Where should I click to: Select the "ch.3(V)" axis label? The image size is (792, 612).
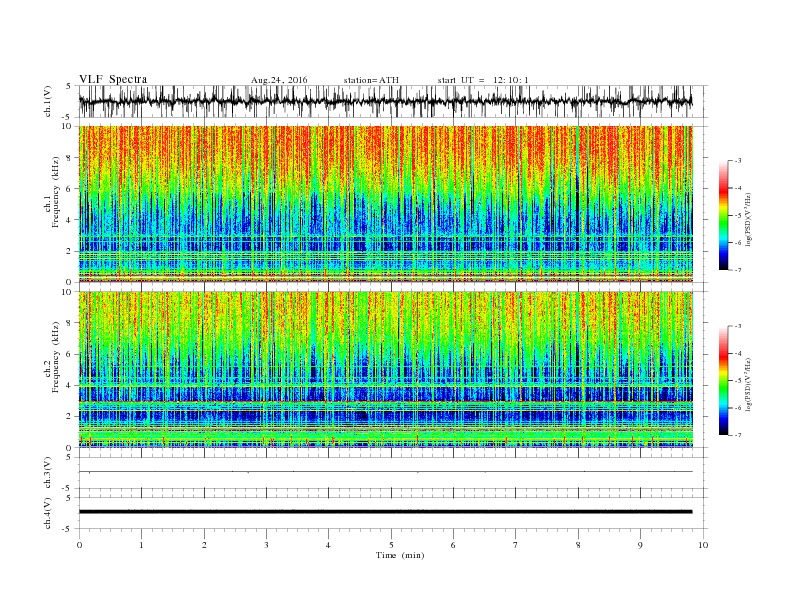tap(48, 473)
